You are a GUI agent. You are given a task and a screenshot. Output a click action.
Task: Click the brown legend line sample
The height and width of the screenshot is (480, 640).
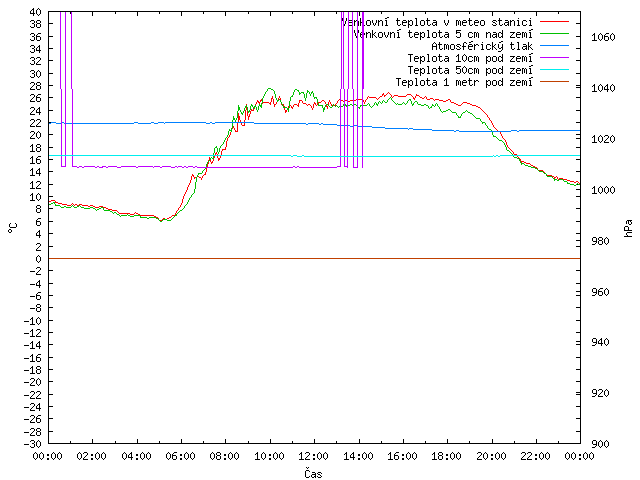click(x=554, y=82)
